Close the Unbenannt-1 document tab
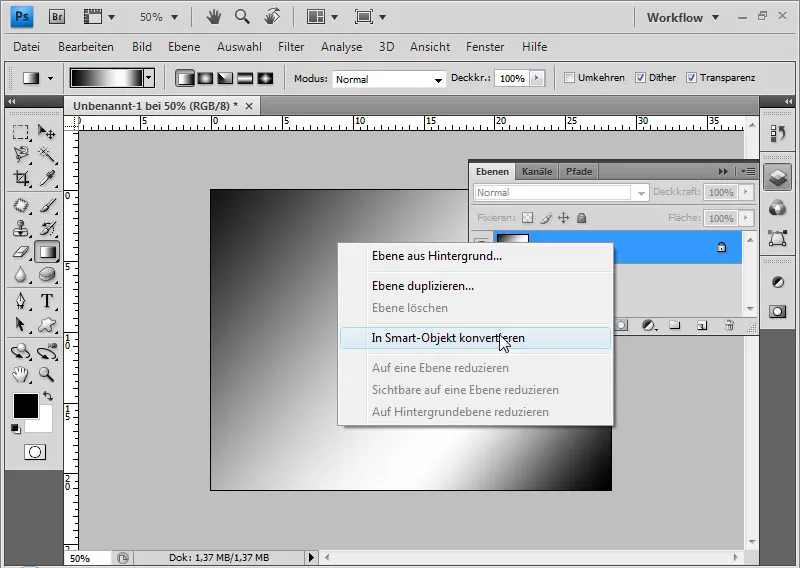 coord(249,106)
